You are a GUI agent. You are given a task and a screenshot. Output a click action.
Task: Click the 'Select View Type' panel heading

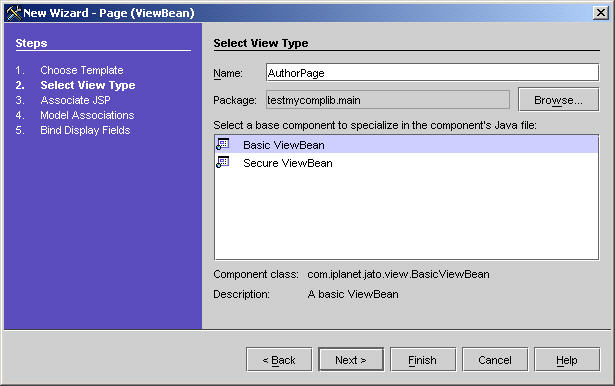click(261, 43)
